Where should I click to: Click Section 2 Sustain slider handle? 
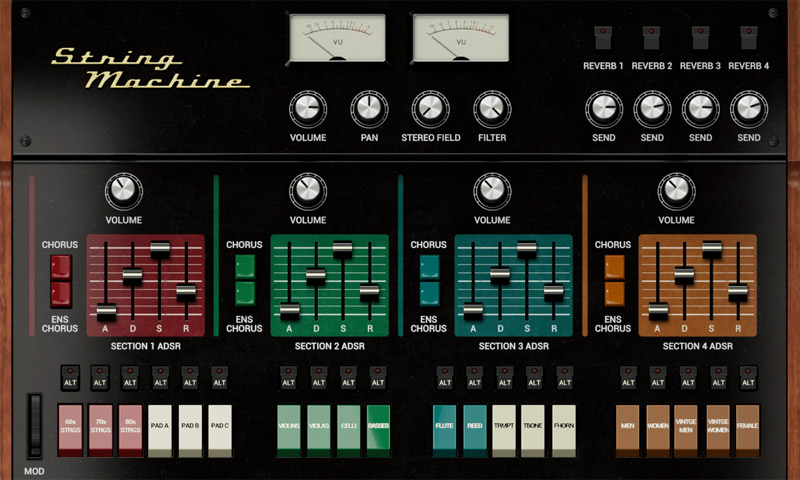[343, 247]
